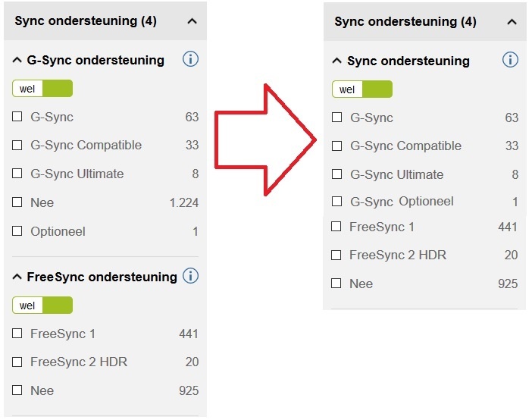Open info icon beside FreeSync ondersteuning
Screen dimensions: 532x420
[190, 276]
